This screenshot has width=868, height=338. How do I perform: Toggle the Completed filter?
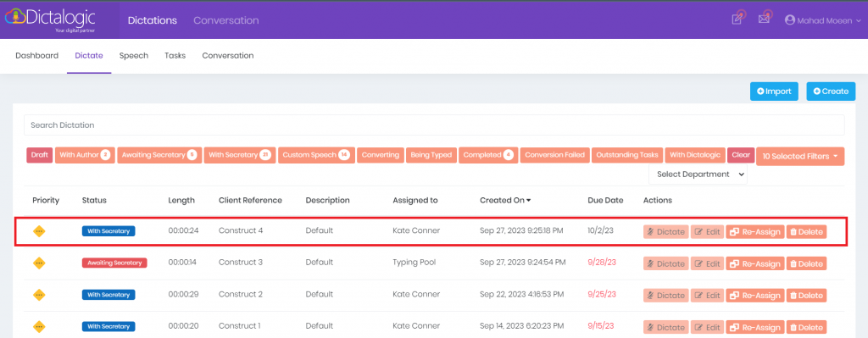(x=488, y=155)
